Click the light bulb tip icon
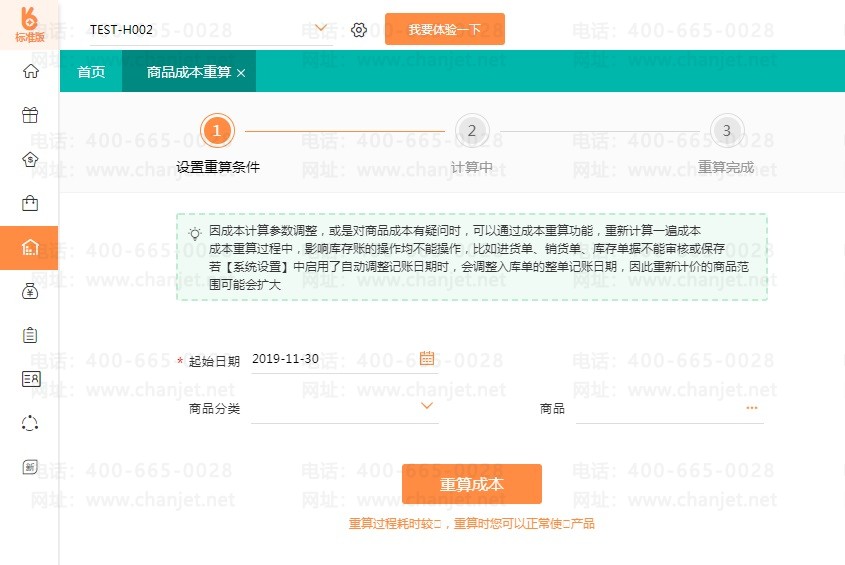This screenshot has width=845, height=565. (195, 233)
